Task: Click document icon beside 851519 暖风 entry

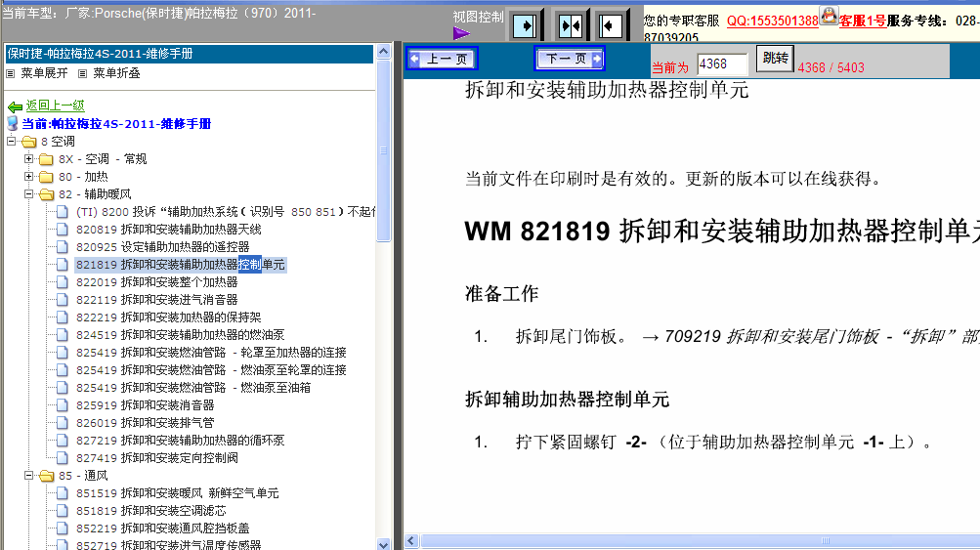Action: pos(62,493)
